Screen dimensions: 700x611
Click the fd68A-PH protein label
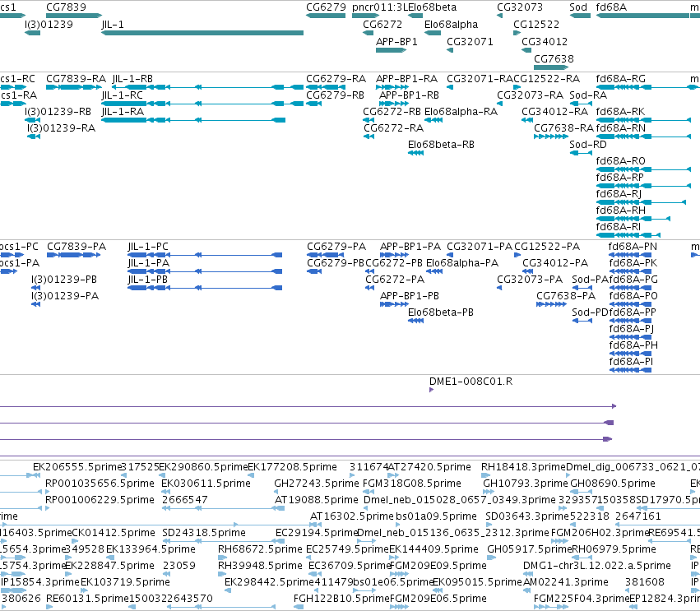pyautogui.click(x=633, y=345)
